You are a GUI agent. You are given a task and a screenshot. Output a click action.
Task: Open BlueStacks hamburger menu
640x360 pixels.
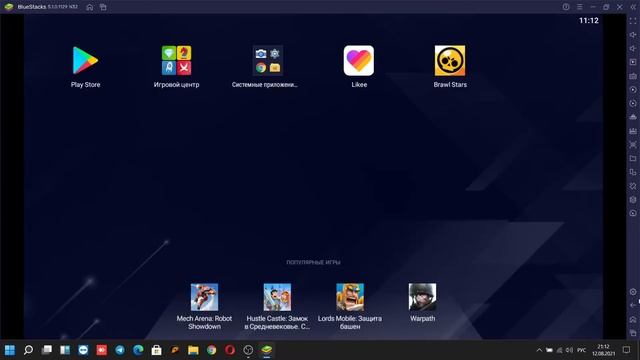point(580,7)
